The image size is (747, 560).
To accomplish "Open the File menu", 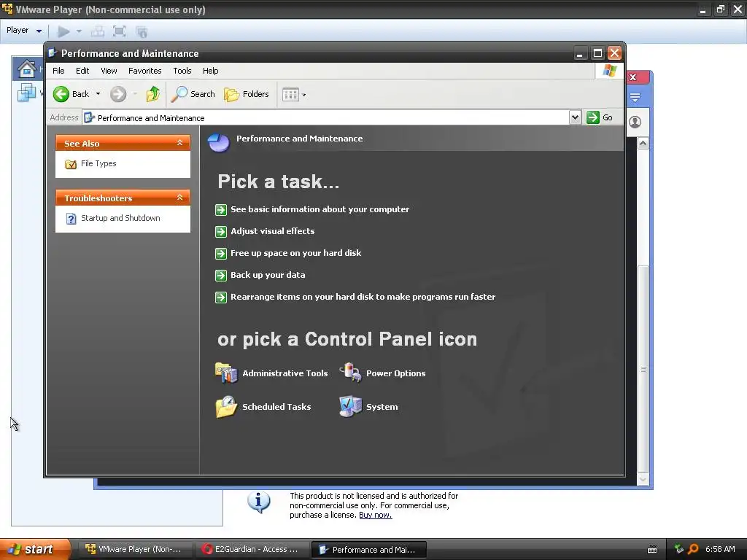I will coord(58,71).
